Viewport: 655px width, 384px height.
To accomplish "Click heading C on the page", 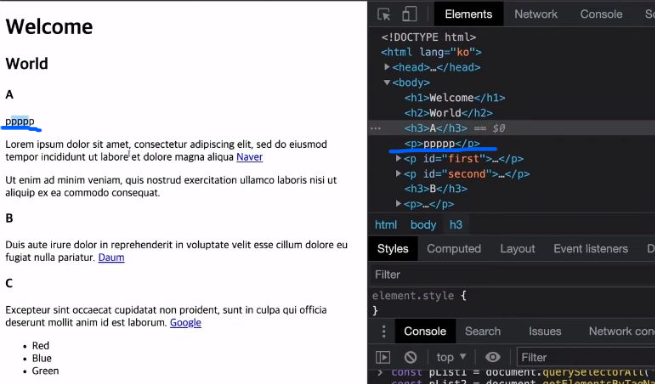I will tap(9, 283).
